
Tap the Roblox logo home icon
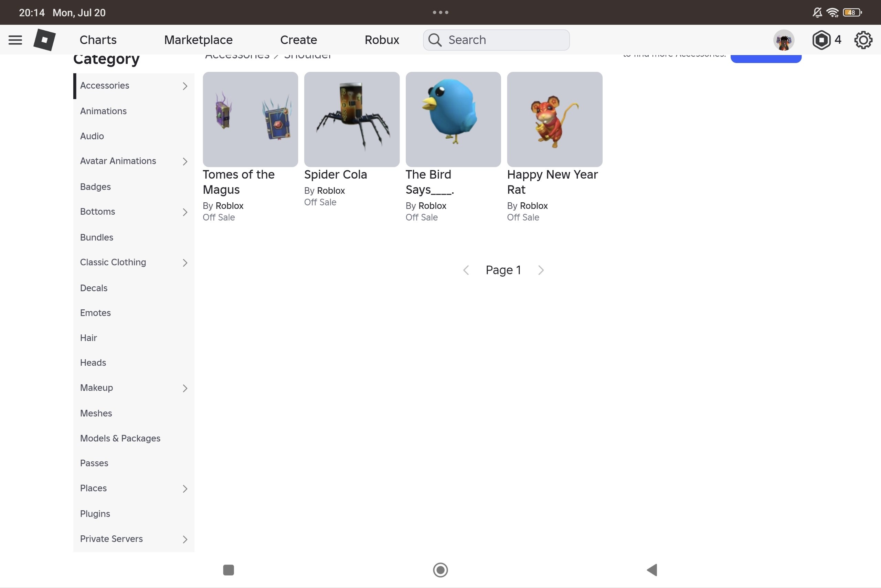45,40
